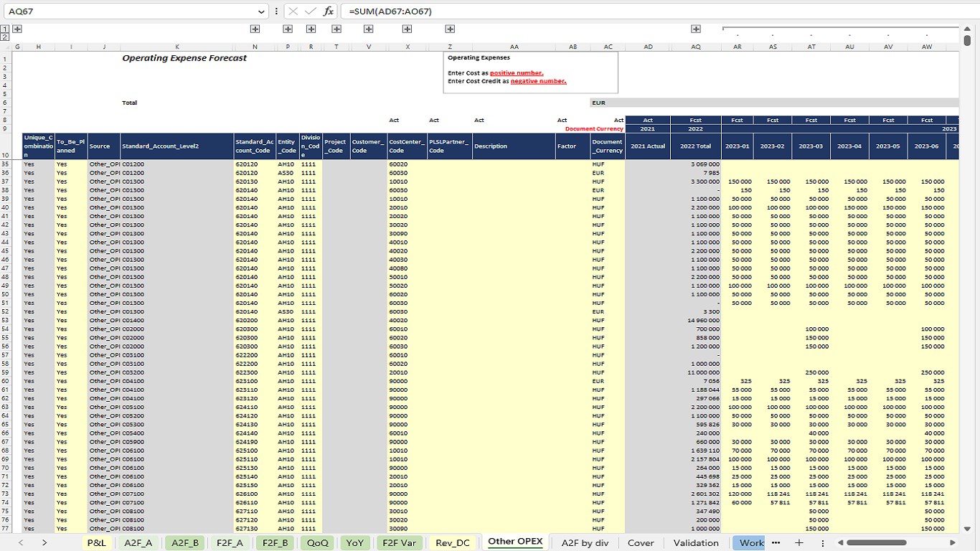This screenshot has width=980, height=551.
Task: Expand the column group above column Z
Action: 450,29
